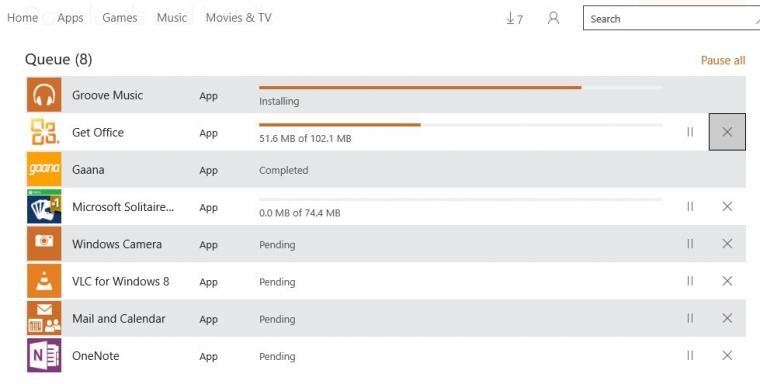This screenshot has height=384, width=760.
Task: Click the VLC traffic cone icon
Action: [x=44, y=281]
